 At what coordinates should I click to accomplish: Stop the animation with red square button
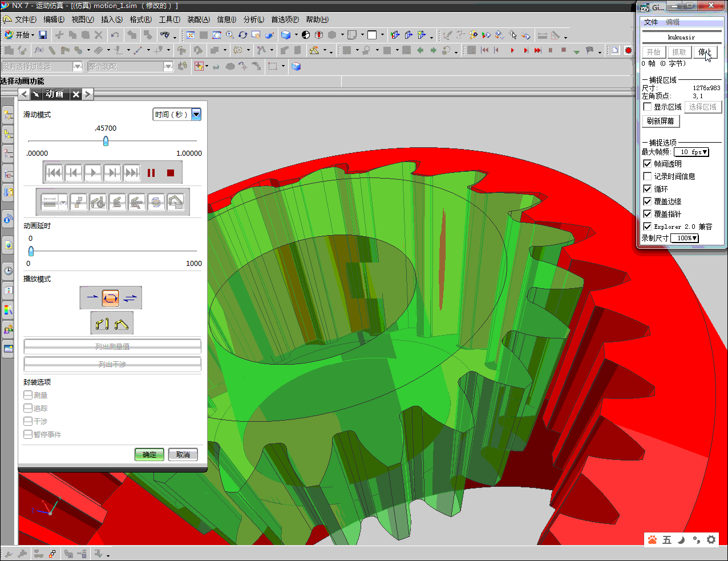point(170,172)
